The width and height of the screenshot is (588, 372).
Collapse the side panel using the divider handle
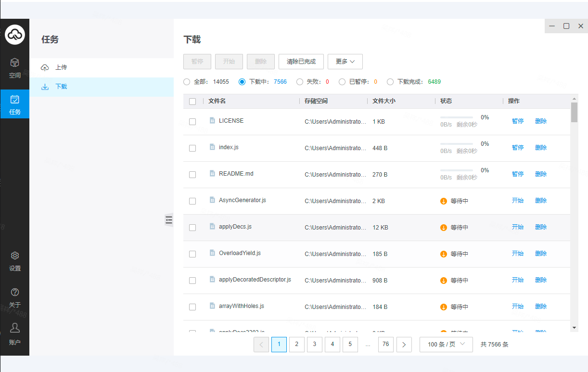(169, 219)
